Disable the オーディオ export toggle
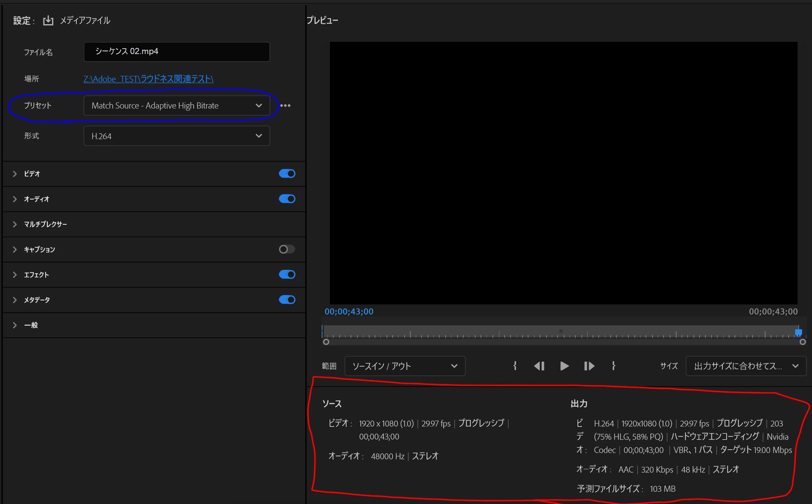The image size is (812, 504). (x=287, y=199)
